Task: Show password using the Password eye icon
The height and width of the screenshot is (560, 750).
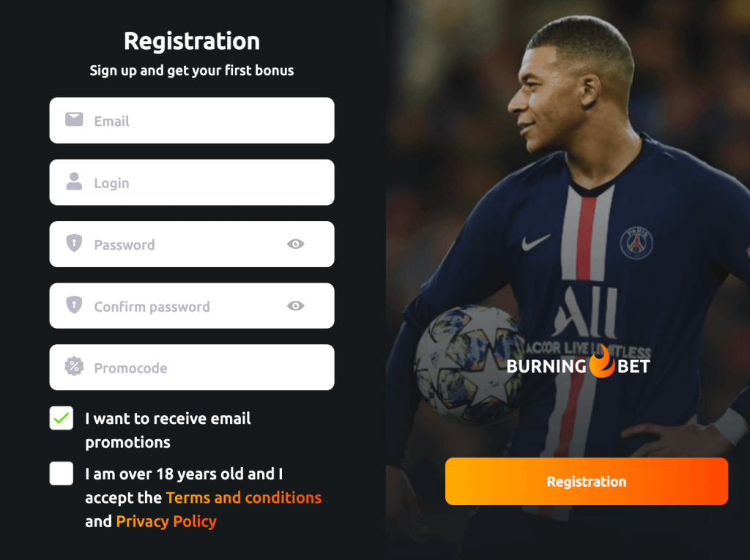Action: (x=296, y=244)
